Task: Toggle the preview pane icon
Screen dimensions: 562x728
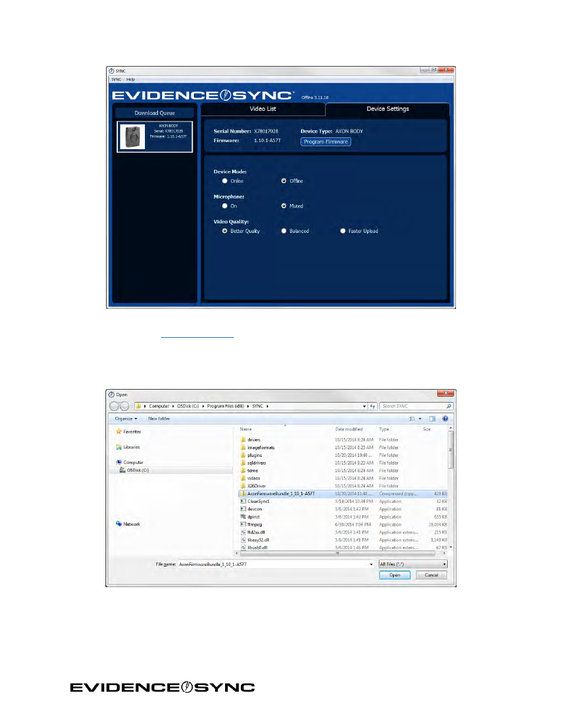Action: 432,419
